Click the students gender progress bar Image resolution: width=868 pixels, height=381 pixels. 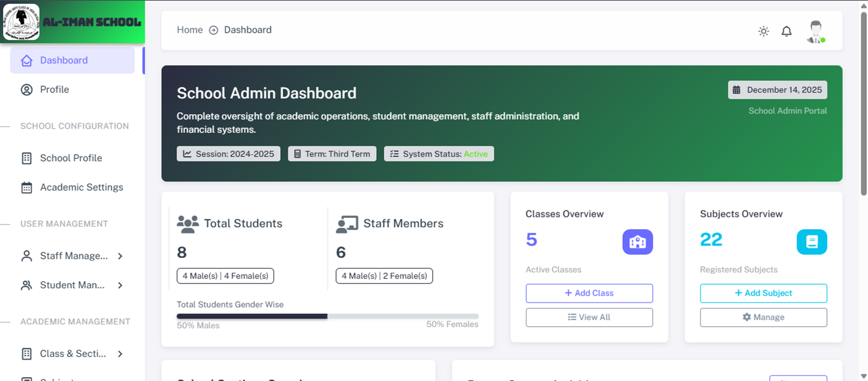[327, 316]
